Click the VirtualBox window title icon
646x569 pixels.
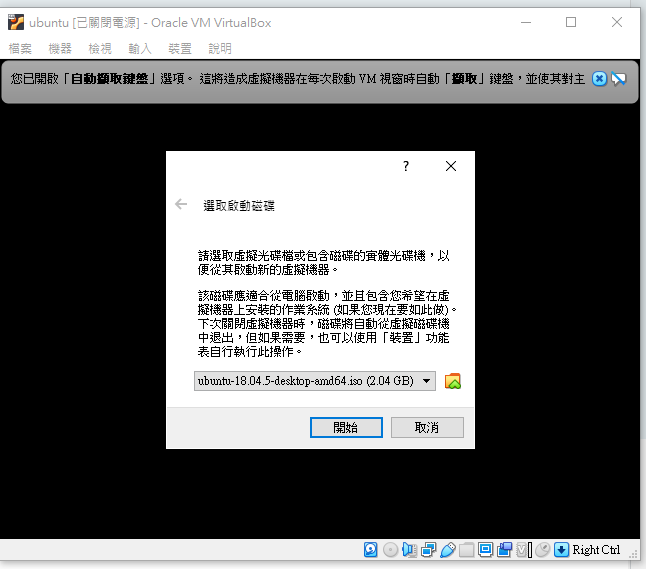click(16, 22)
